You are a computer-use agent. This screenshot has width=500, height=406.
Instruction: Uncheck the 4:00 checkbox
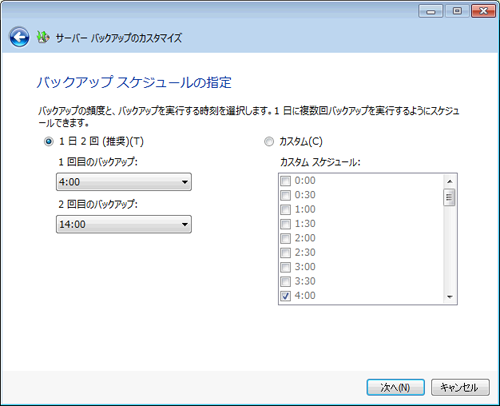pyautogui.click(x=285, y=296)
